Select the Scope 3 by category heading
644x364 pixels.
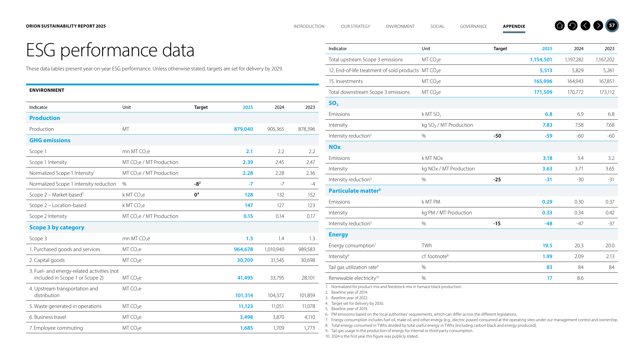pos(57,227)
